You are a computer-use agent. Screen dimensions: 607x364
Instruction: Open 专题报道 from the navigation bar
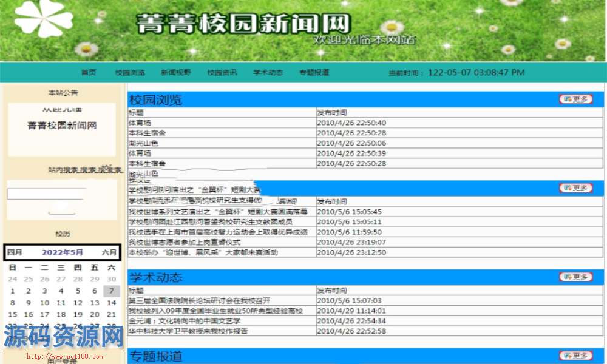pos(314,73)
